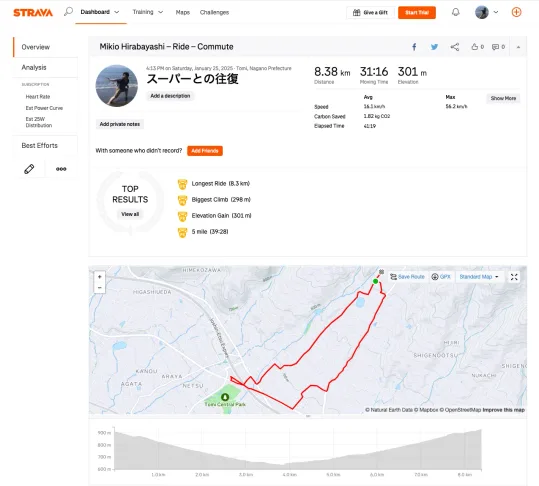Image resolution: width=539 pixels, height=486 pixels.
Task: Enter fullscreen map view
Action: tap(514, 277)
